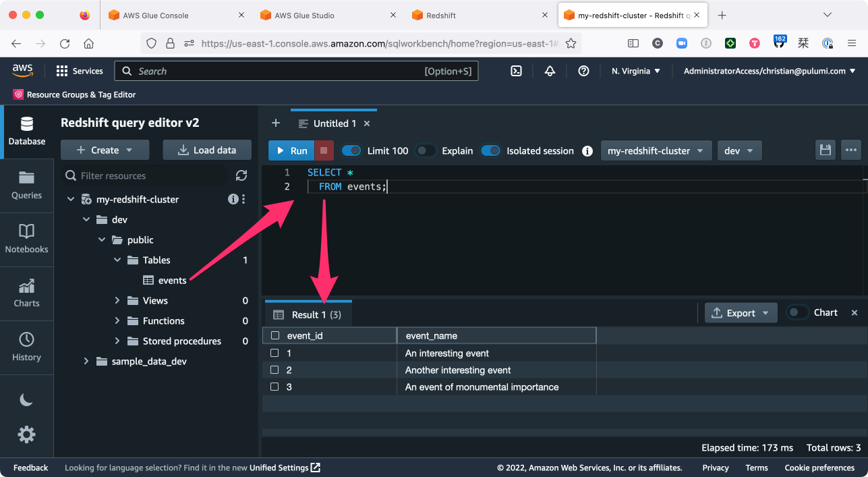Switch to dark mode moon icon
Image resolution: width=868 pixels, height=477 pixels.
(x=26, y=400)
